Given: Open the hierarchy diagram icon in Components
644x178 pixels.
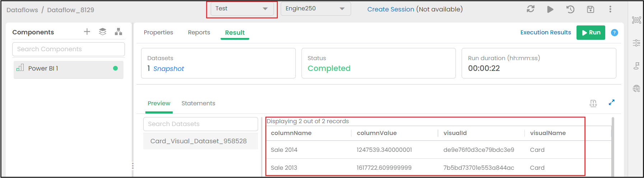Looking at the screenshot, I should [x=118, y=32].
